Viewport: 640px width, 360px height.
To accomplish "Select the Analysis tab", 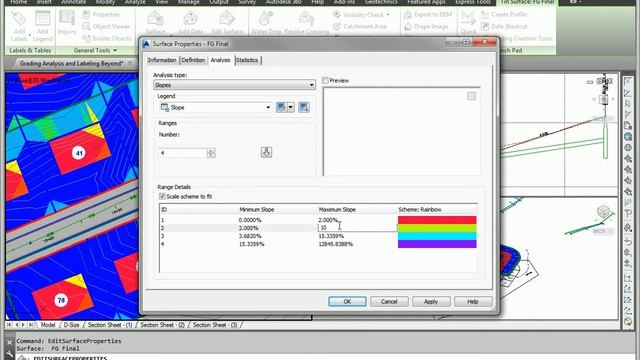I will point(220,60).
